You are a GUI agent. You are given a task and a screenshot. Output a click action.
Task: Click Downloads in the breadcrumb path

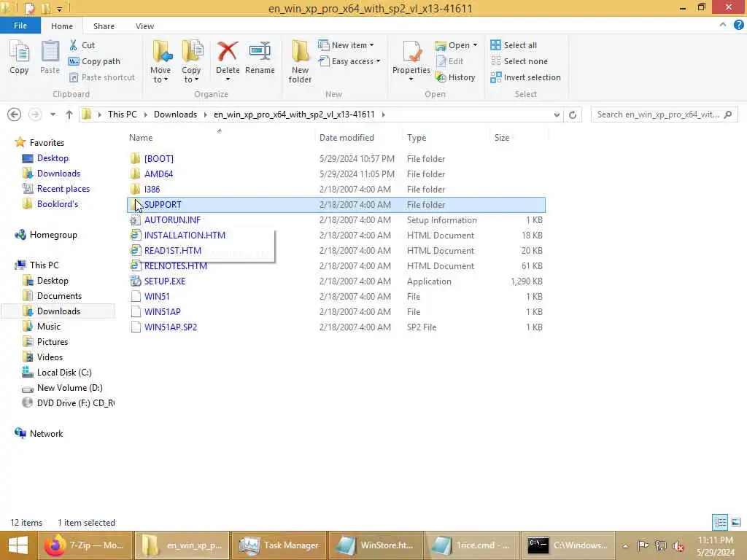175,114
